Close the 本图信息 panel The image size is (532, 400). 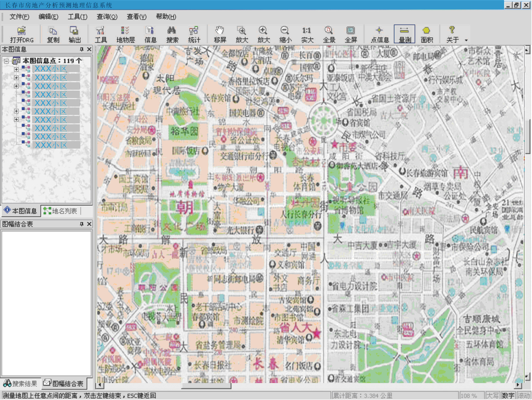tap(89, 49)
